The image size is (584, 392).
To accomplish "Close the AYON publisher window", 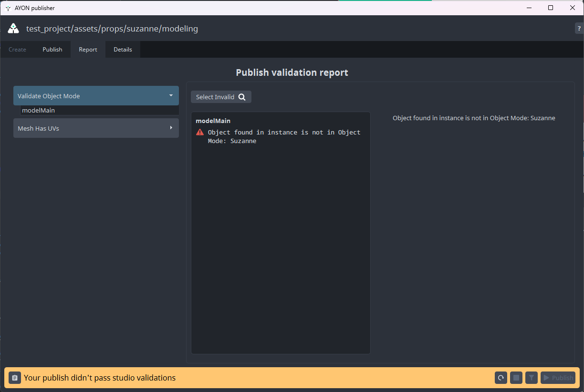I will 573,8.
